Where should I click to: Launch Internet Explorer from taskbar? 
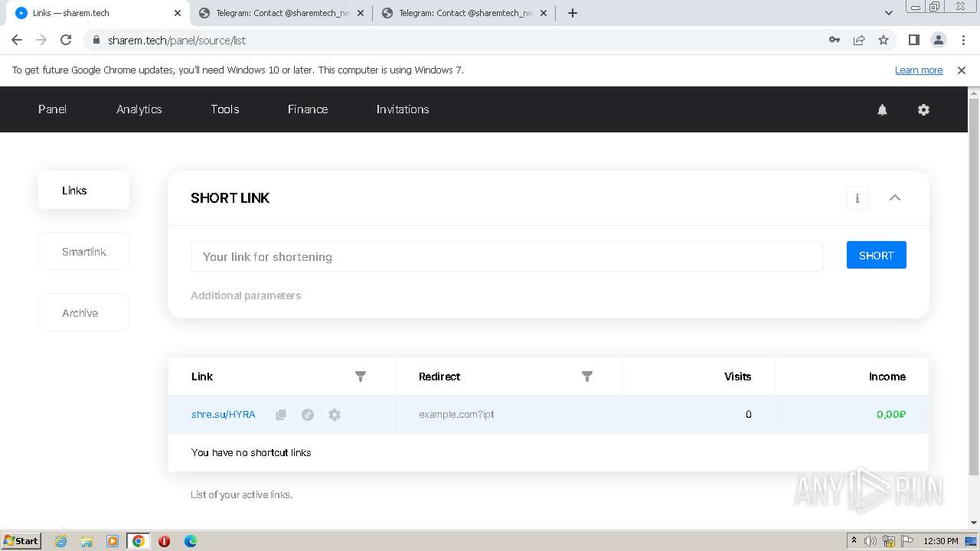click(x=60, y=541)
